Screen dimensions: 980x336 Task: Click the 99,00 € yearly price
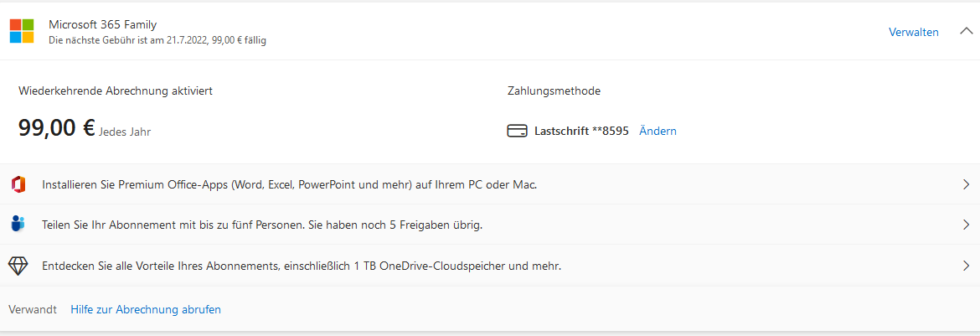(85, 128)
